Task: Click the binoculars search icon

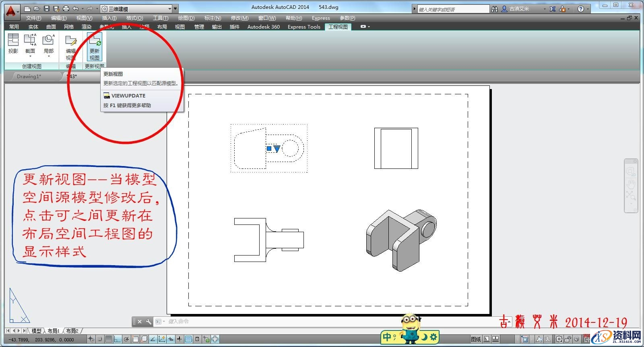Action: coord(495,9)
